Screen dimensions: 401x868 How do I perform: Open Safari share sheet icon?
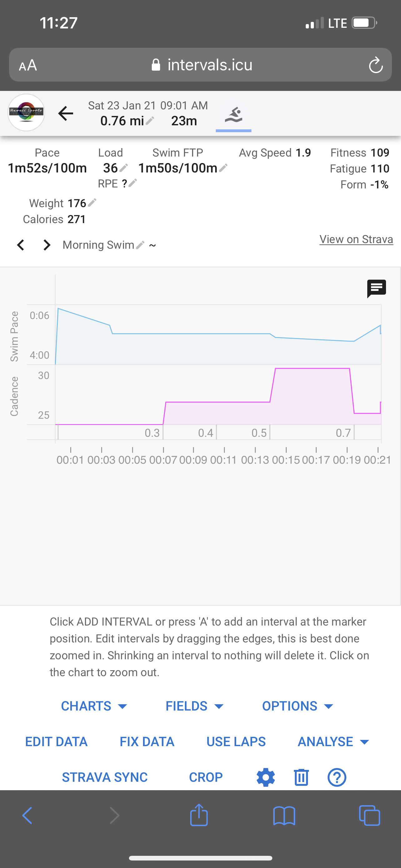[x=199, y=815]
